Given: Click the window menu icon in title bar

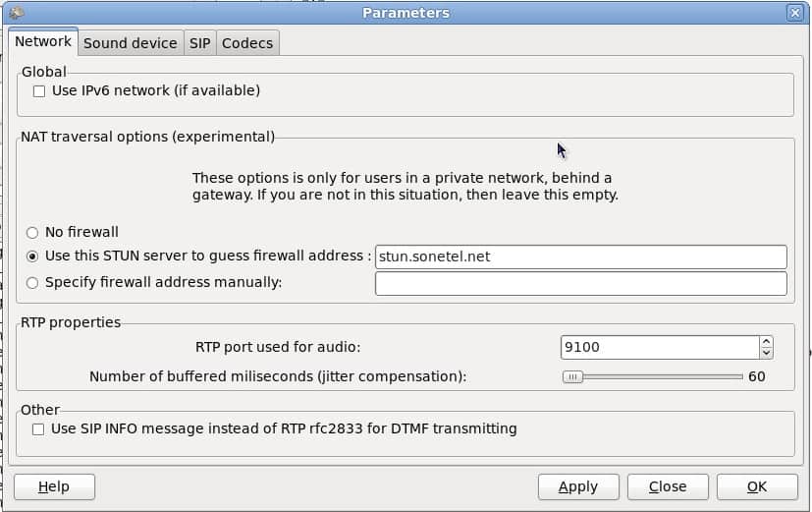Looking at the screenshot, I should (x=15, y=13).
